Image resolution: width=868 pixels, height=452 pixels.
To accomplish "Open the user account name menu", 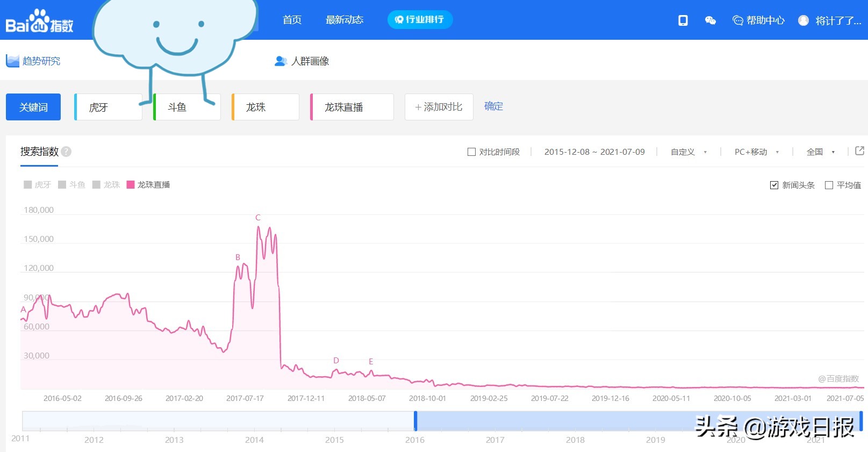I will (x=838, y=20).
